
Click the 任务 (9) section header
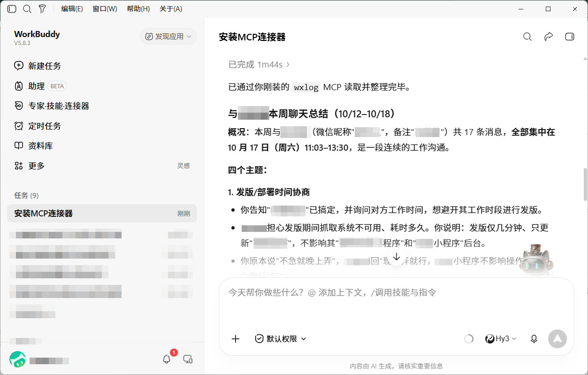pyautogui.click(x=26, y=195)
